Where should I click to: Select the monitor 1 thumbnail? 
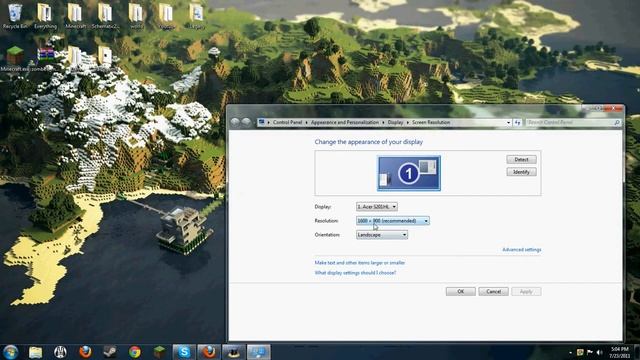[409, 173]
